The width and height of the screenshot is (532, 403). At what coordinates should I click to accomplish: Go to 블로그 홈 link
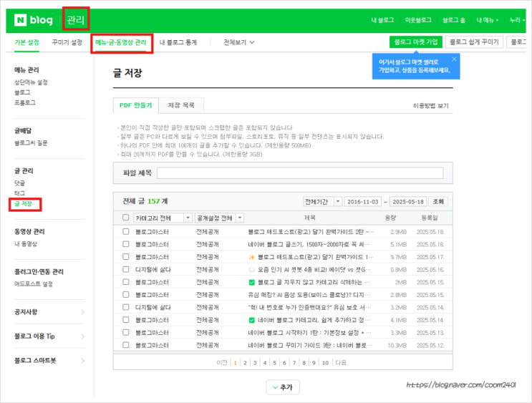tap(454, 20)
